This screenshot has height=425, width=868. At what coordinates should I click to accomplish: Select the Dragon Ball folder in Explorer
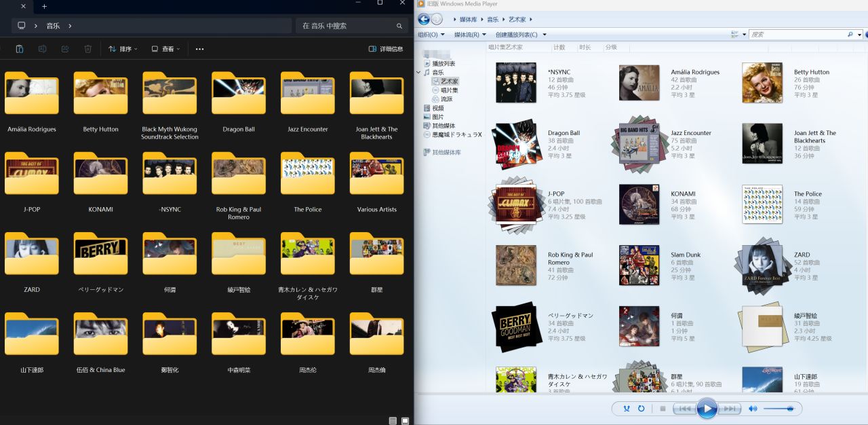[x=239, y=103]
